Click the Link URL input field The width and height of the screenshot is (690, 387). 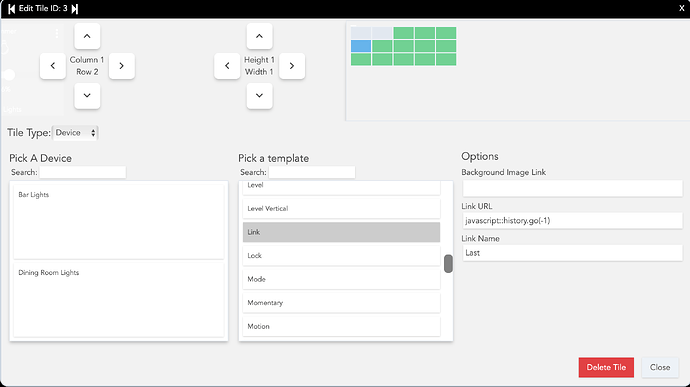coord(572,221)
